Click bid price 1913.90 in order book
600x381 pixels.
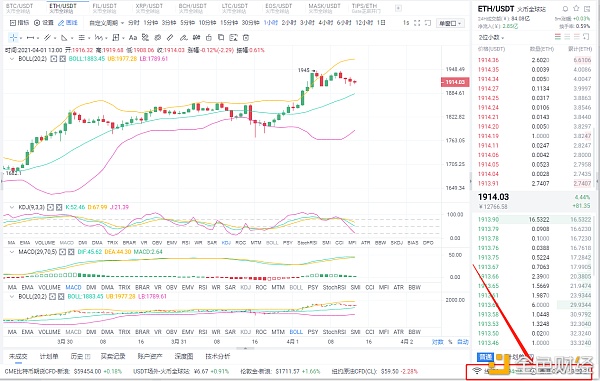click(x=488, y=220)
